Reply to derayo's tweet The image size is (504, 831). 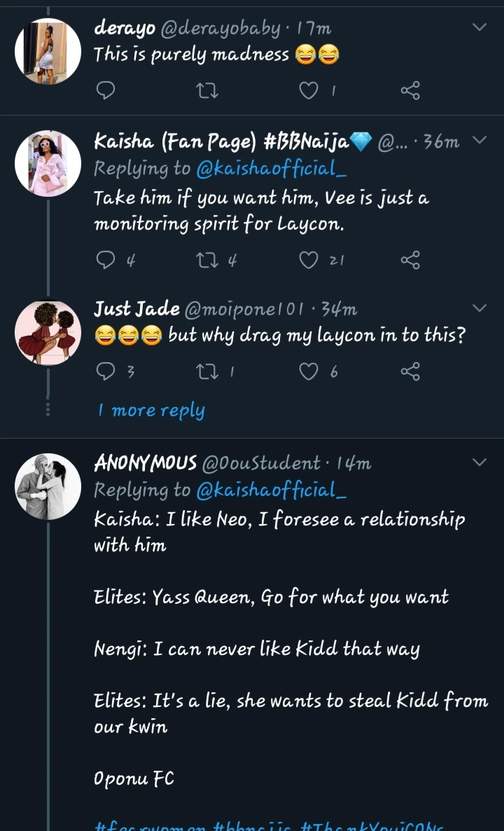tap(104, 90)
